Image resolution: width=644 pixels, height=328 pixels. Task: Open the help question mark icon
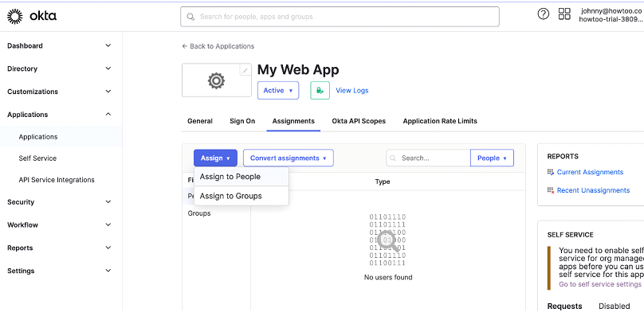pyautogui.click(x=544, y=14)
